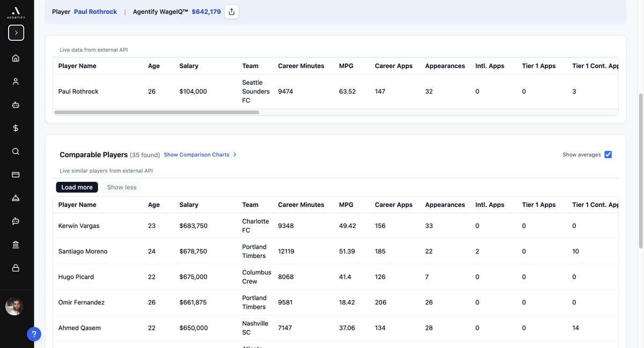
Task: Click MPG value 63.52
Action: (x=347, y=92)
